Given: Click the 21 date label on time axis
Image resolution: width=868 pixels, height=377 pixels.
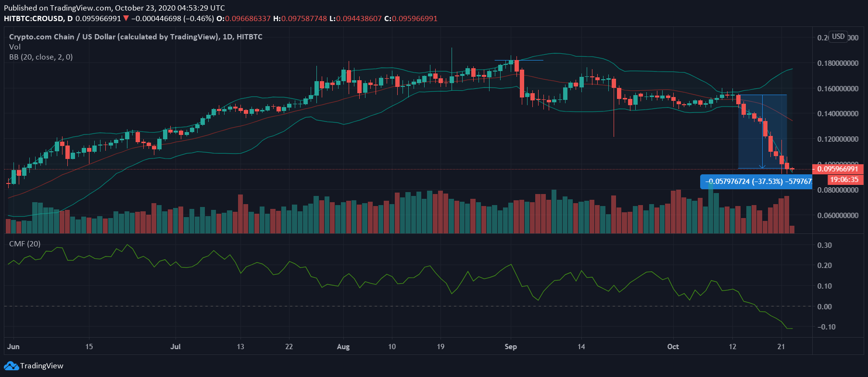Looking at the screenshot, I should point(781,347).
